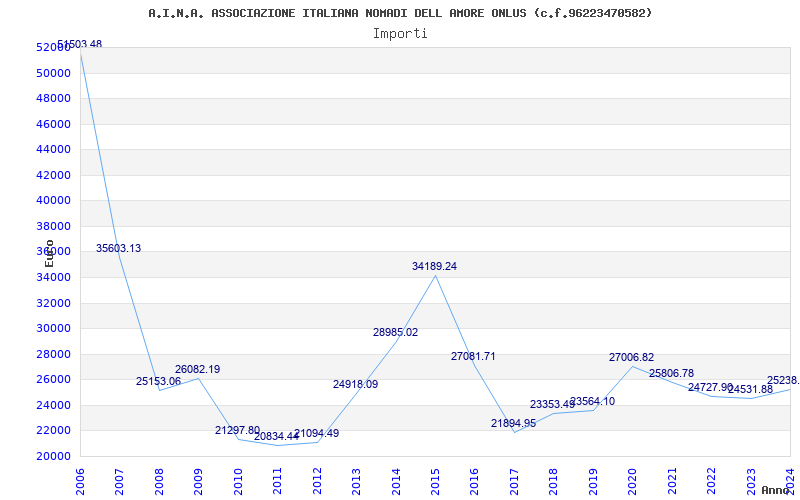Image resolution: width=800 pixels, height=500 pixels.
Task: Select the data label 25806.78
Action: click(x=671, y=373)
